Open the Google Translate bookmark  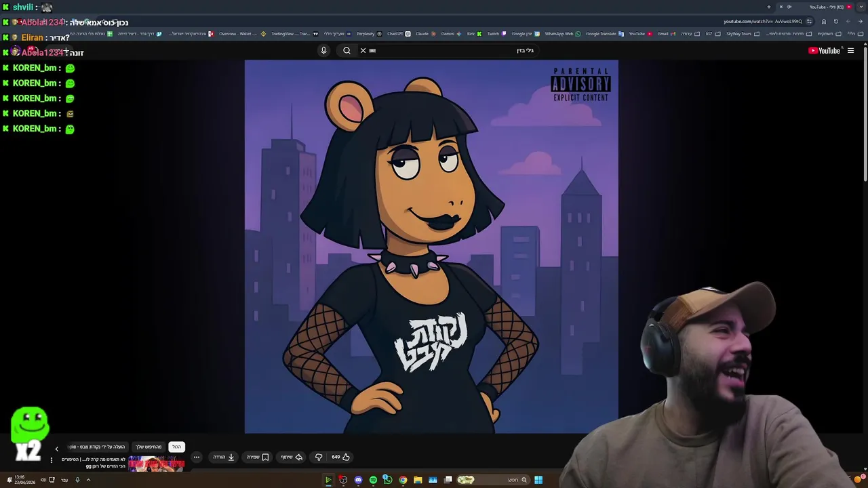[x=604, y=34]
